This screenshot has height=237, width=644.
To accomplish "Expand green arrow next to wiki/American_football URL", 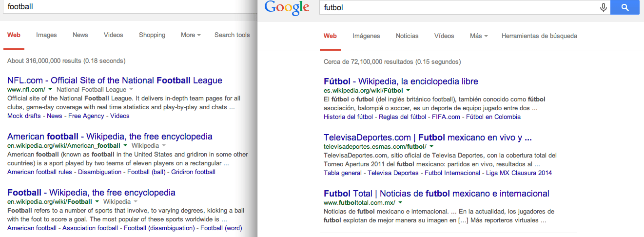I will pyautogui.click(x=125, y=146).
